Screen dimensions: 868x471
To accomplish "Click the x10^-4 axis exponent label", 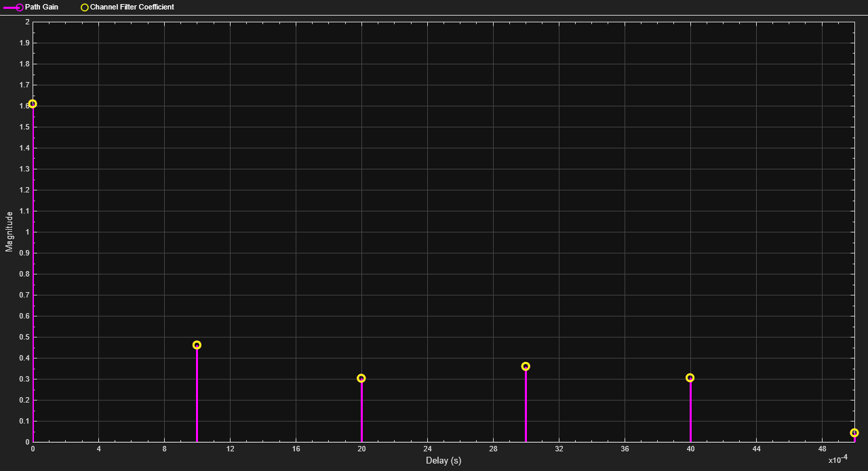I will (837, 459).
